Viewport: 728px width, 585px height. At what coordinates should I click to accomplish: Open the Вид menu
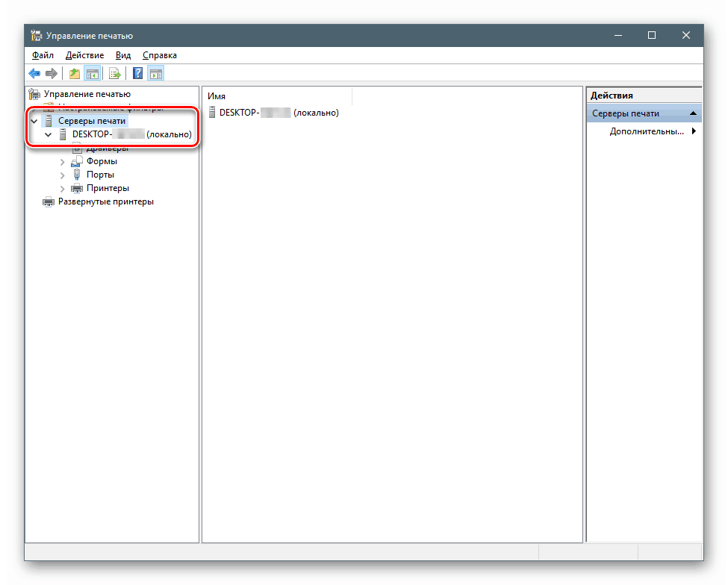click(x=123, y=55)
